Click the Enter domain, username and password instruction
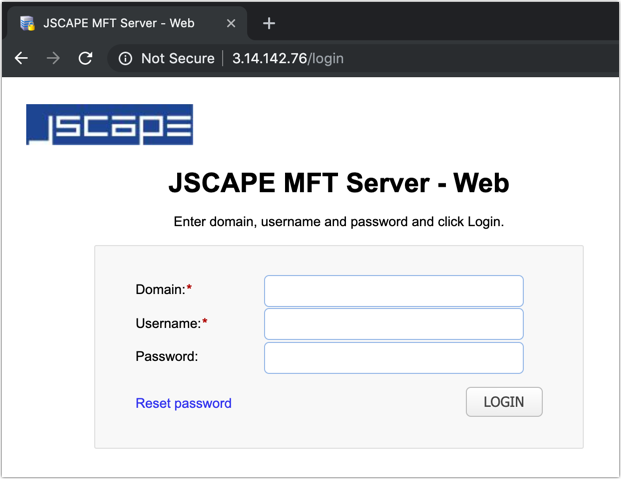621x479 pixels. 339,221
